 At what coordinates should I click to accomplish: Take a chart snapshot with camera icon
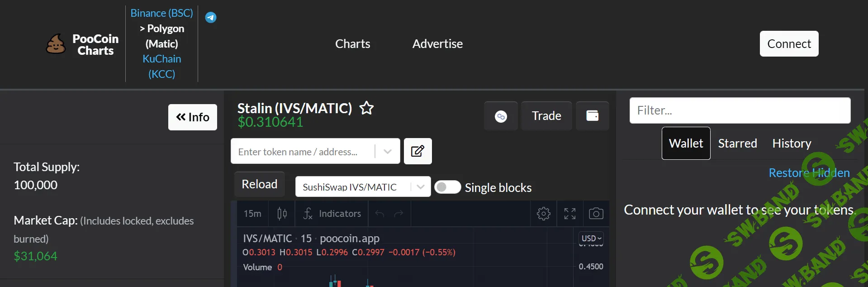596,214
